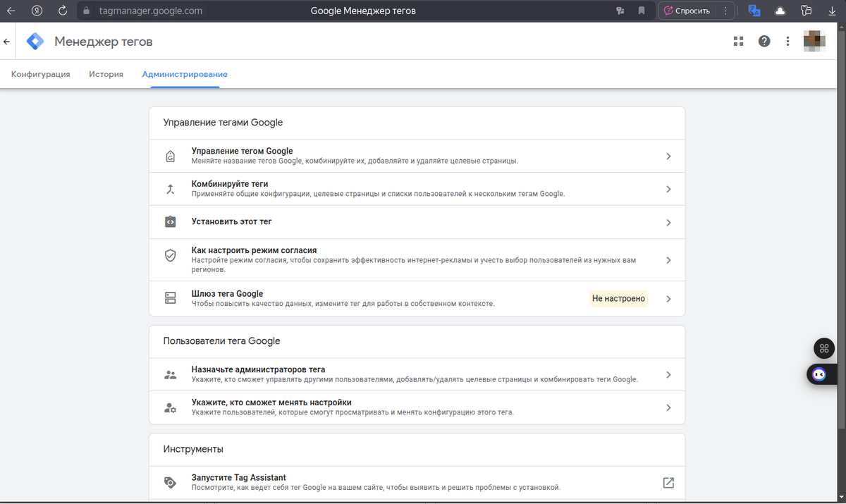The image size is (846, 504).
Task: Expand the Установить этот тег row chevron
Action: (x=668, y=222)
